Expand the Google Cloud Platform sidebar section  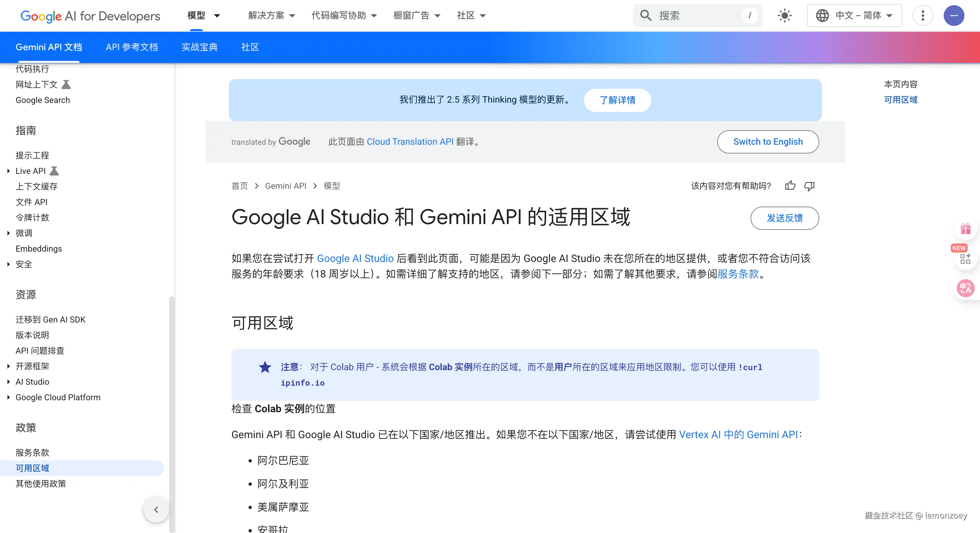point(8,397)
